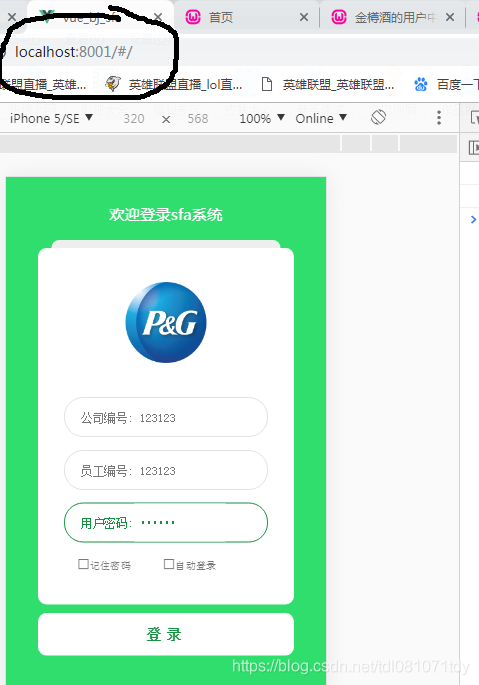Viewport: 479px width, 685px height.
Task: Open the device toolbar three-dot menu
Action: click(439, 118)
